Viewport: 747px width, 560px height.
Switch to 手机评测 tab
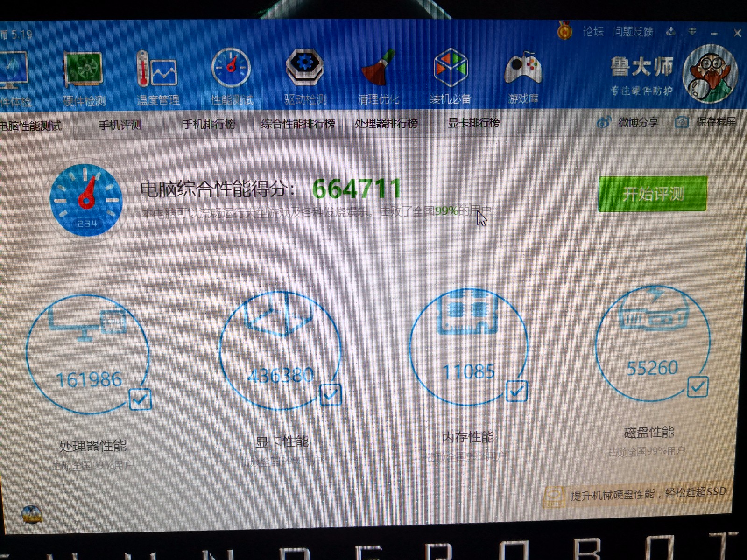pos(120,125)
